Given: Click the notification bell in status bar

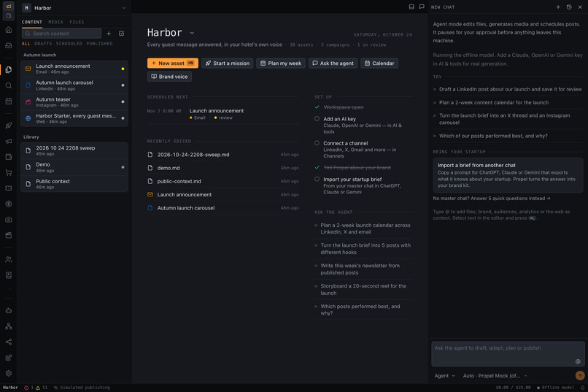Looking at the screenshot, I should (x=582, y=388).
